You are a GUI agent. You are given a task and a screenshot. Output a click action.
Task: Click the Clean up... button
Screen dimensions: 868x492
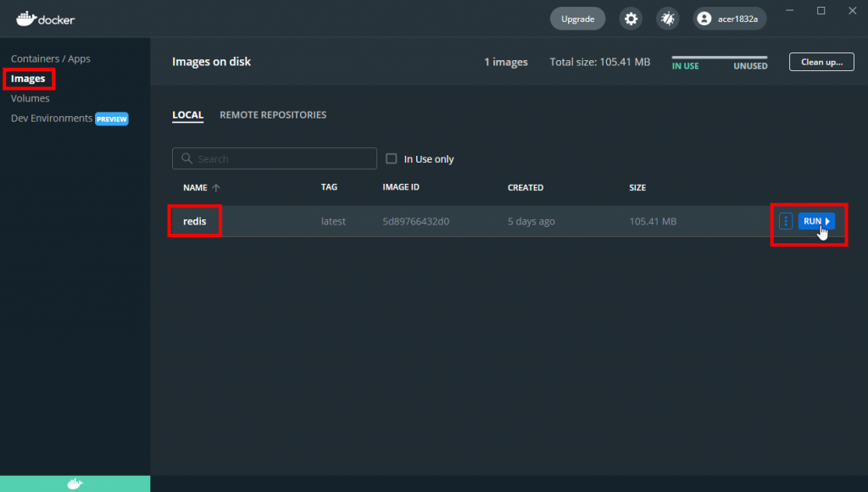pyautogui.click(x=821, y=62)
